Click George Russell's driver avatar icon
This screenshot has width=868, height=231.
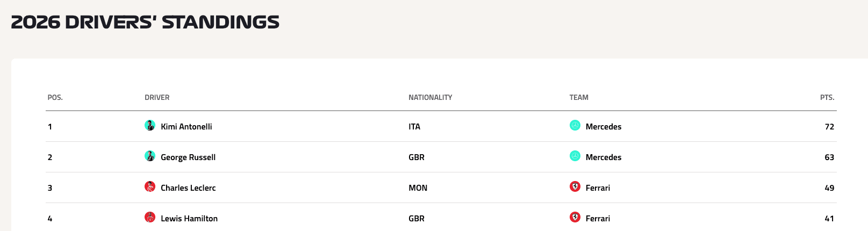coord(150,156)
